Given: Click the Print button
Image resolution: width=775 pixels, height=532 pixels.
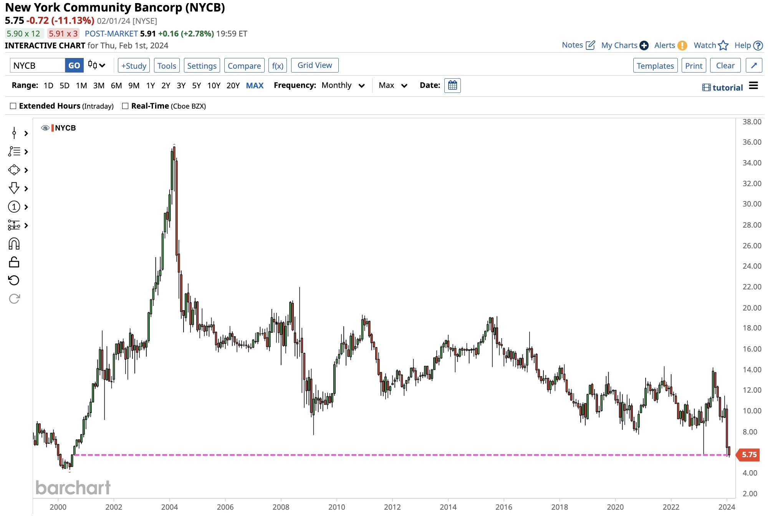Looking at the screenshot, I should 694,66.
